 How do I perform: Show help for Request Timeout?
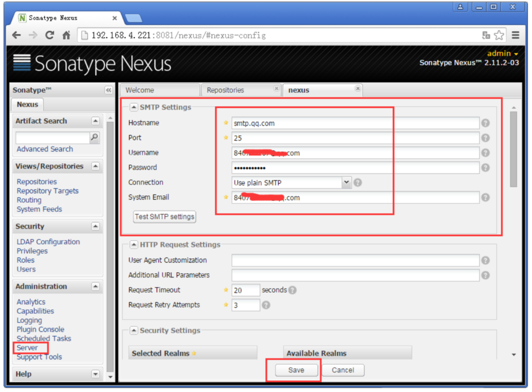coord(292,290)
